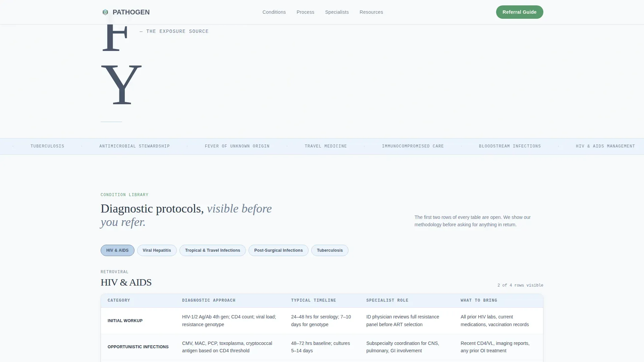The width and height of the screenshot is (644, 362).
Task: Click the HIV-1/2 Ag/Ab 4th gen cell
Action: [x=229, y=321]
